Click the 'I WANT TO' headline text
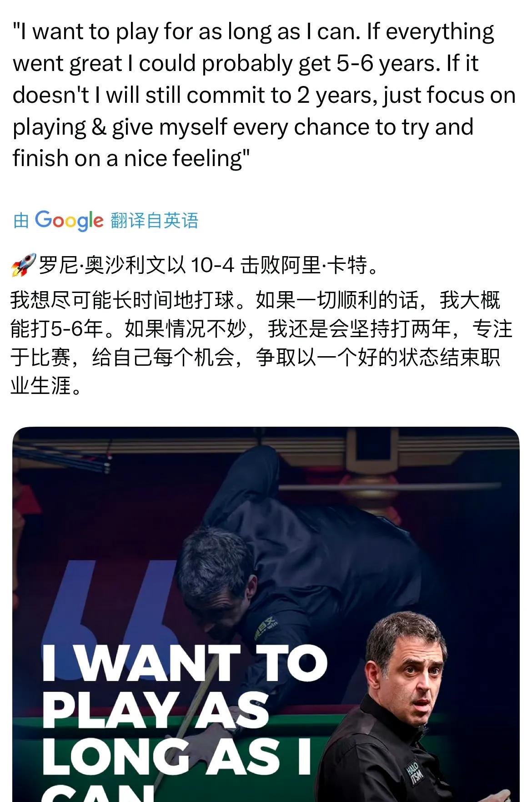Viewport: 532px width, 802px height. (185, 664)
